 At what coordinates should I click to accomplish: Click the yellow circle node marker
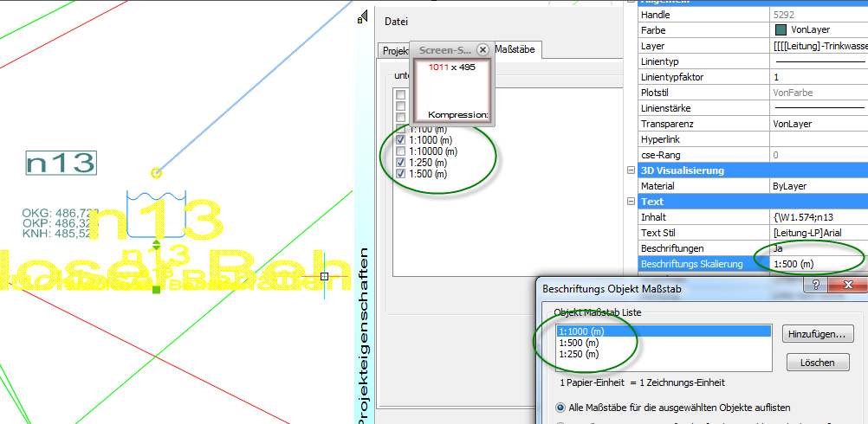click(156, 173)
